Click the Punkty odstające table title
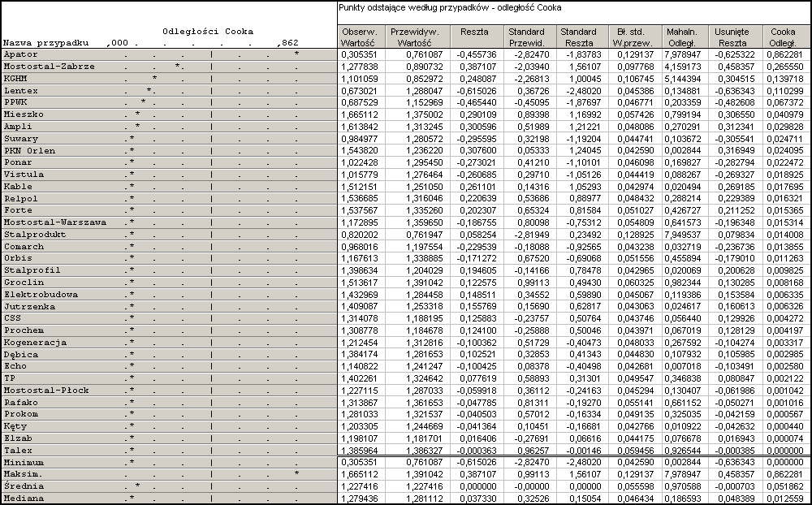Image resolution: width=812 pixels, height=505 pixels. [x=450, y=8]
